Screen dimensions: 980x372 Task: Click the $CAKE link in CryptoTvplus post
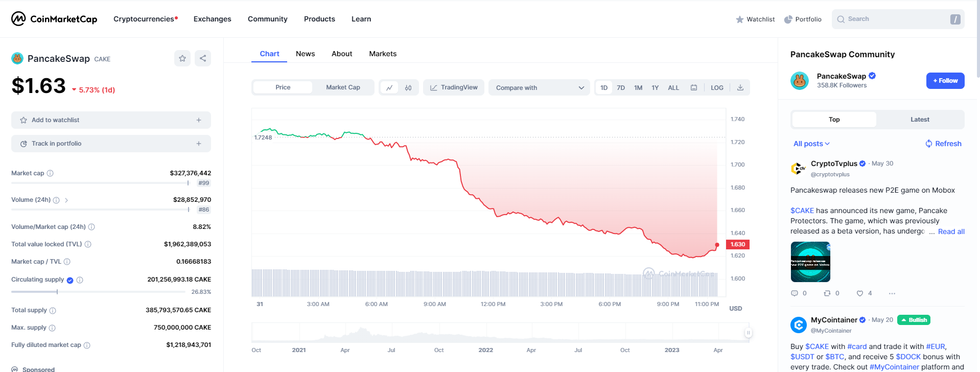point(802,211)
